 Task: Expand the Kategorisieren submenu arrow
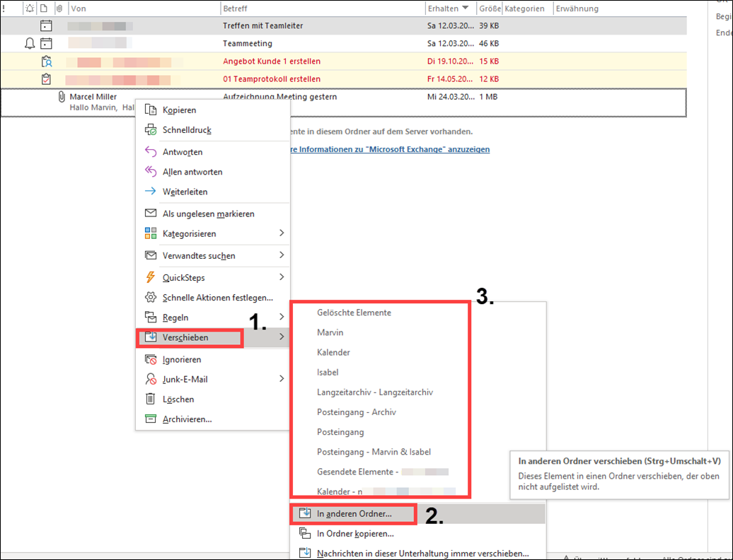tap(282, 233)
